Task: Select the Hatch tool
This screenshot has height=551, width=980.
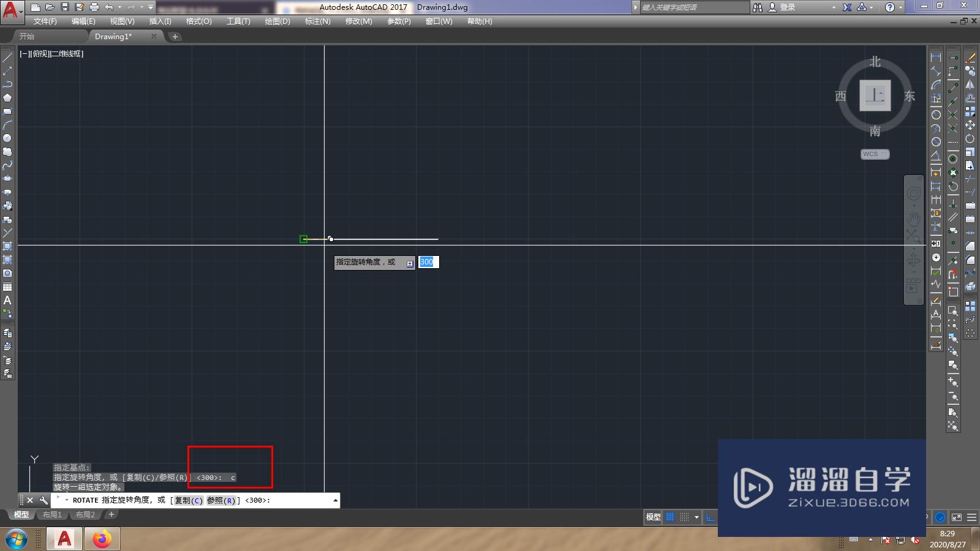Action: click(x=7, y=246)
